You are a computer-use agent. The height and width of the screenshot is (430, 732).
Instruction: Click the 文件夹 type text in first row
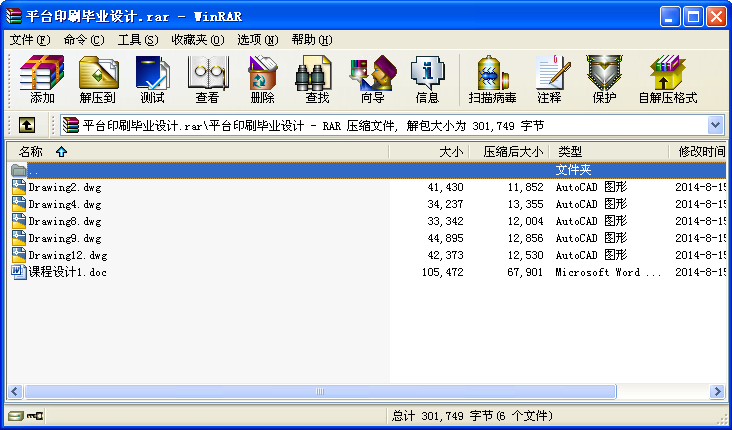(574, 170)
